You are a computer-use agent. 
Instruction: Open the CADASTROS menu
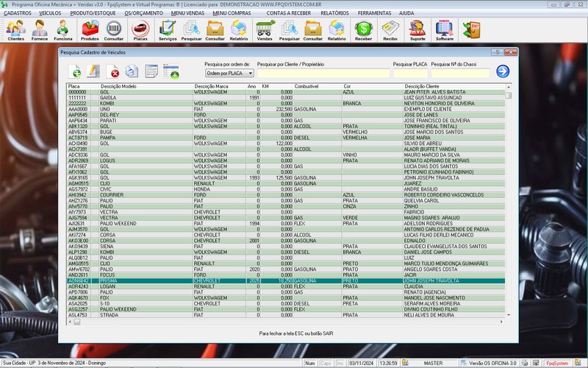17,13
